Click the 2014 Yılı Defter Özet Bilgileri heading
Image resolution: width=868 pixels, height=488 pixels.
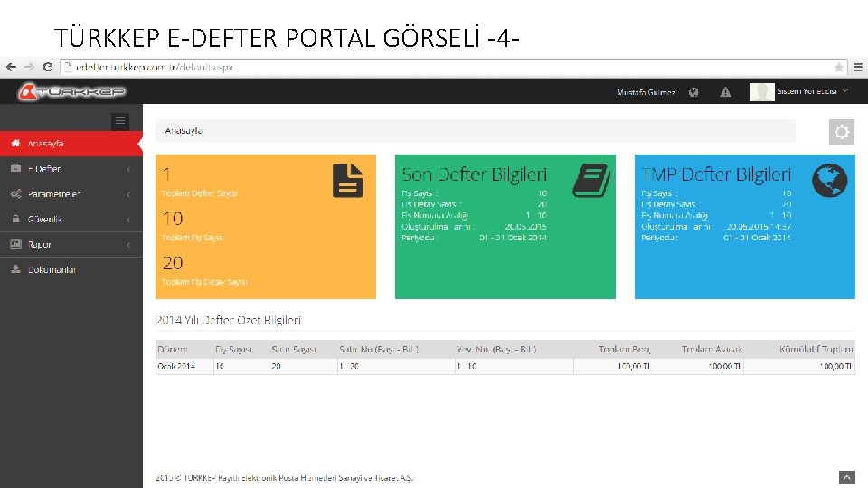point(228,320)
